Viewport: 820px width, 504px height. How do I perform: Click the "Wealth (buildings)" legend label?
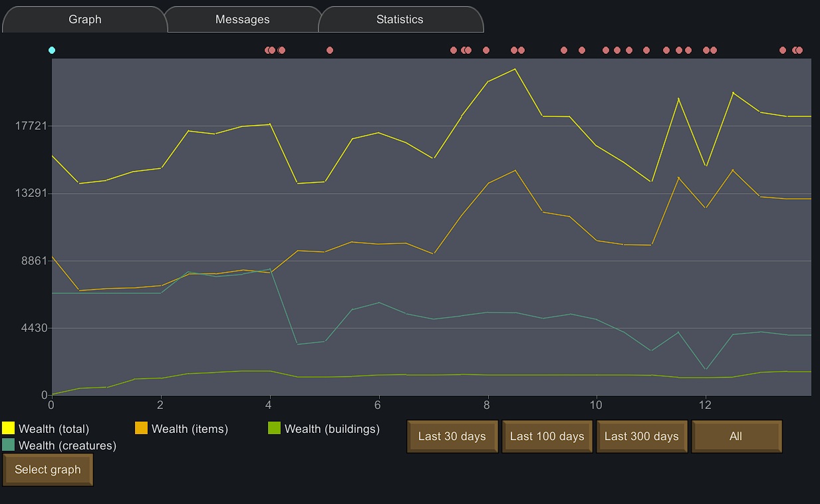332,429
